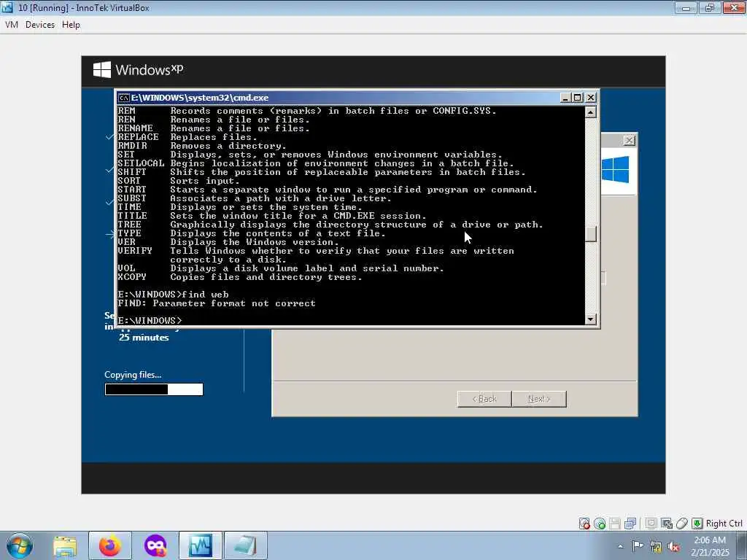
Task: Click the Show desktop strip
Action: pos(742,546)
